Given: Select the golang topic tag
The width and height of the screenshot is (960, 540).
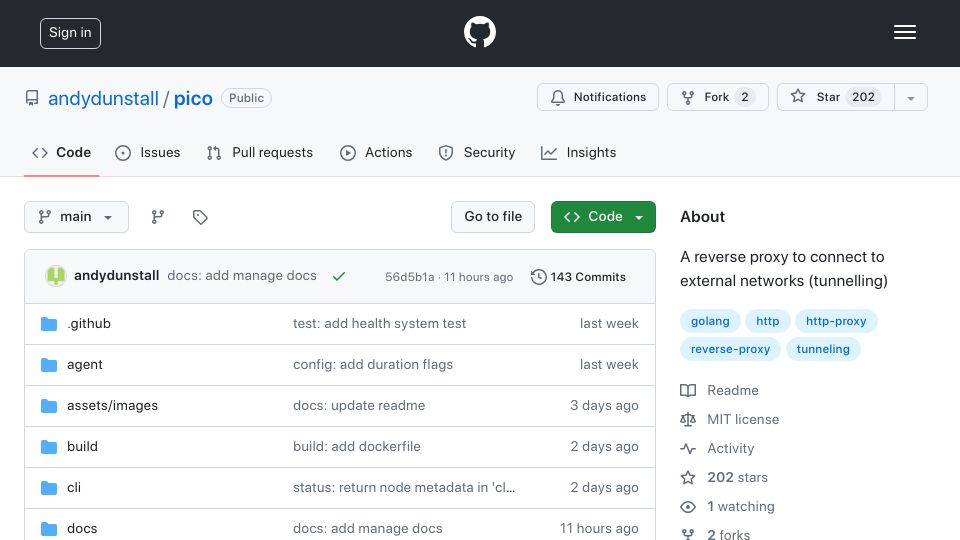Looking at the screenshot, I should click(710, 321).
